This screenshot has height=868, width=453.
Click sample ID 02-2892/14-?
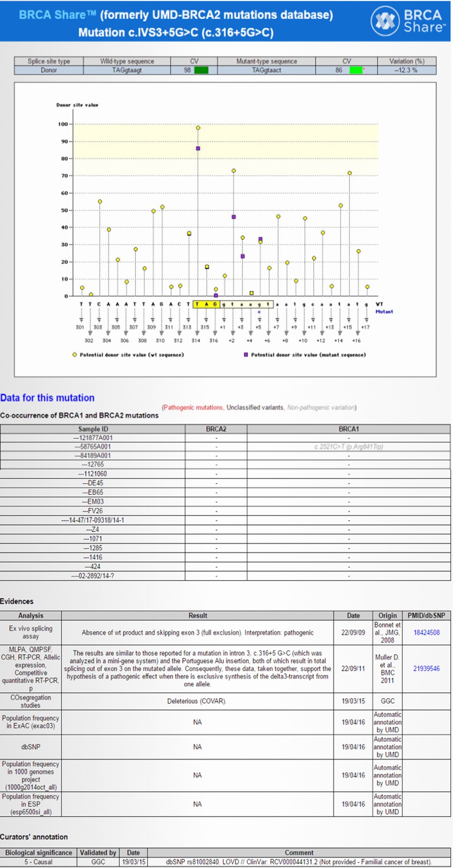pyautogui.click(x=93, y=576)
